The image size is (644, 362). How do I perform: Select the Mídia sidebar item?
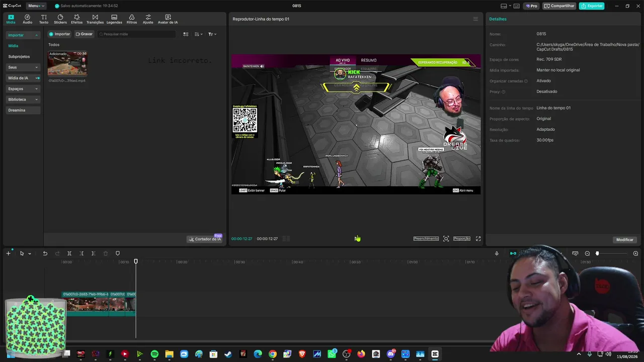click(x=13, y=46)
